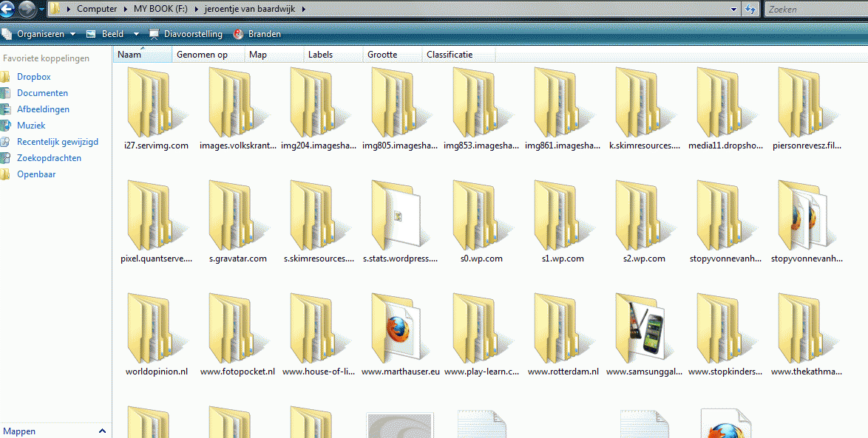This screenshot has height=438, width=868.
Task: Click the www.house-of-li folder
Action: point(319,335)
